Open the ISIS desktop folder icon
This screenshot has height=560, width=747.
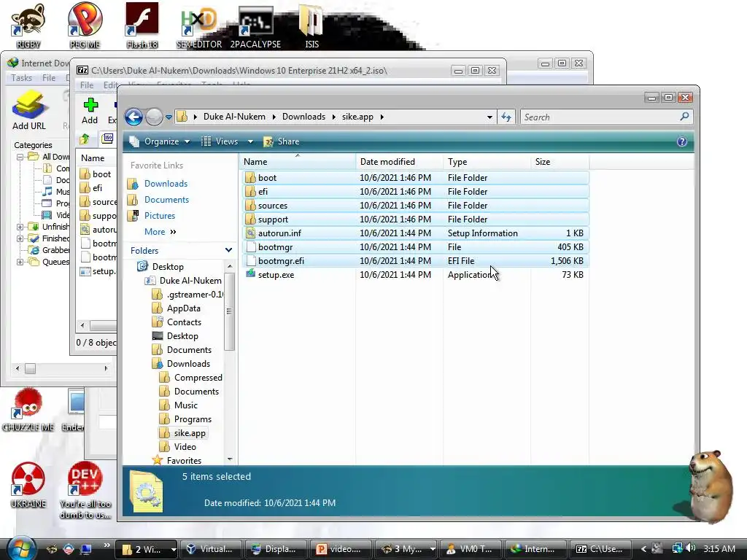point(311,26)
